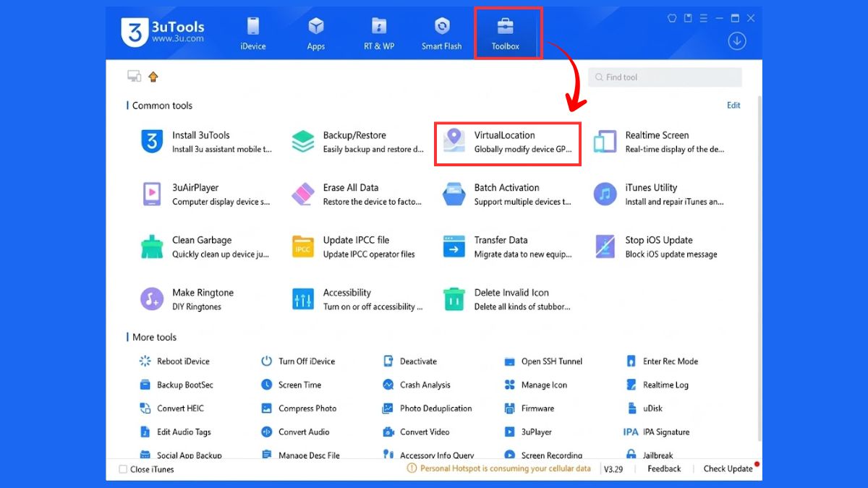Click the 3uTools logo
This screenshot has height=488, width=868.
(x=163, y=33)
